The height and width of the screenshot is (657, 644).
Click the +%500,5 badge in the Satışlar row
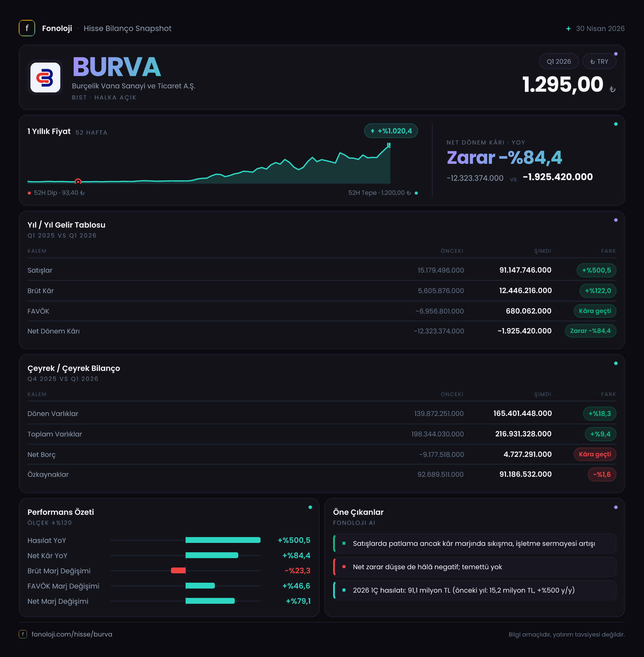(x=596, y=270)
